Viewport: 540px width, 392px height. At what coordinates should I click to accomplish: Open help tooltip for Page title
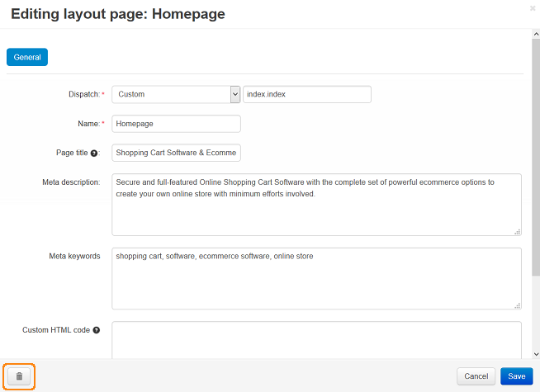click(x=93, y=153)
